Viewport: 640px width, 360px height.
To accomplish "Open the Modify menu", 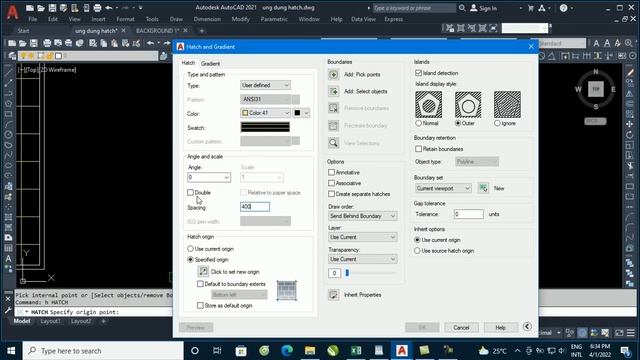I will (240, 19).
